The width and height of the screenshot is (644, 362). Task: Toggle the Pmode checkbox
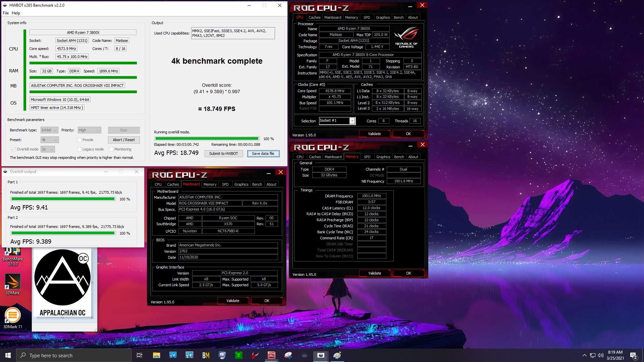click(x=79, y=140)
